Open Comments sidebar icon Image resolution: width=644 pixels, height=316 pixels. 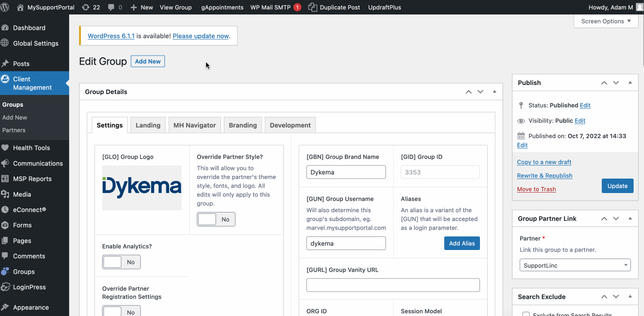click(x=5, y=256)
